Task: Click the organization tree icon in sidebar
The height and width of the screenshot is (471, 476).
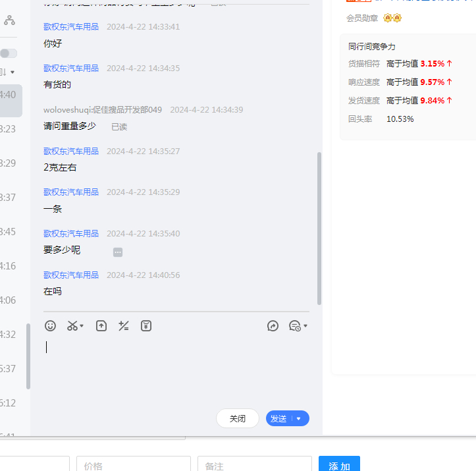Action: click(x=9, y=21)
